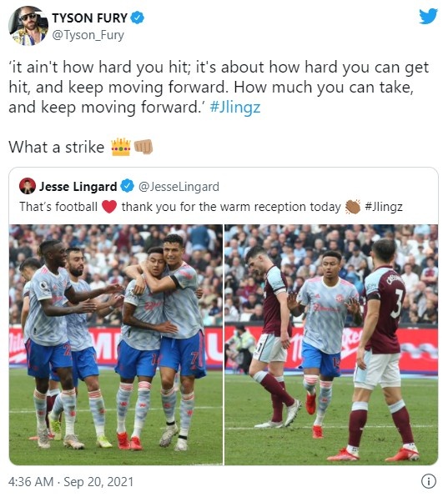
Task: Open the Twitter bird logo
Action: 428,16
